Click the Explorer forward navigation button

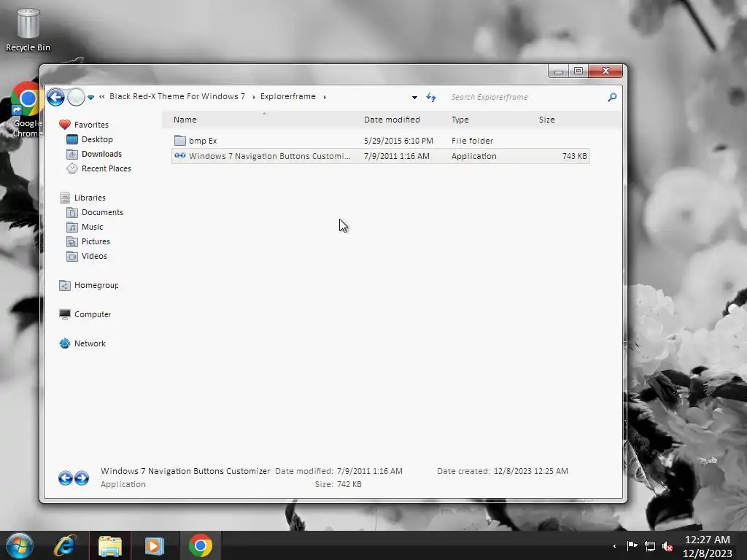(76, 97)
